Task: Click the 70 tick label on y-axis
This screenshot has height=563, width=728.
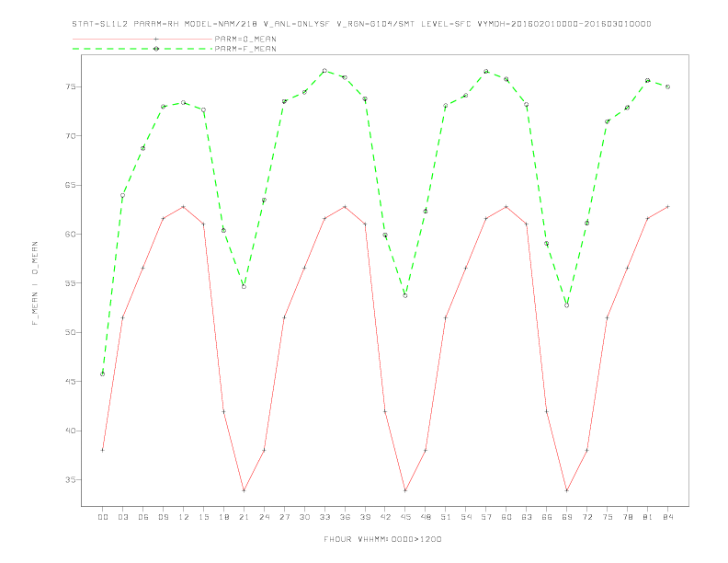Action: click(71, 136)
